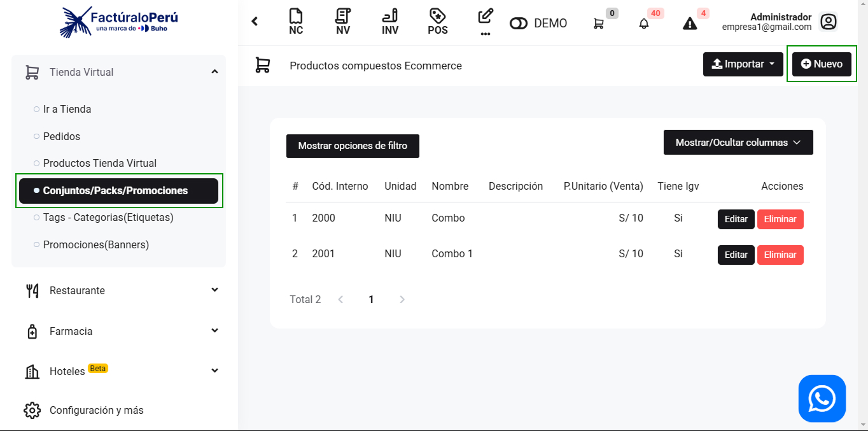Go to Productos Tienda Virtual
The width and height of the screenshot is (868, 431).
click(99, 163)
